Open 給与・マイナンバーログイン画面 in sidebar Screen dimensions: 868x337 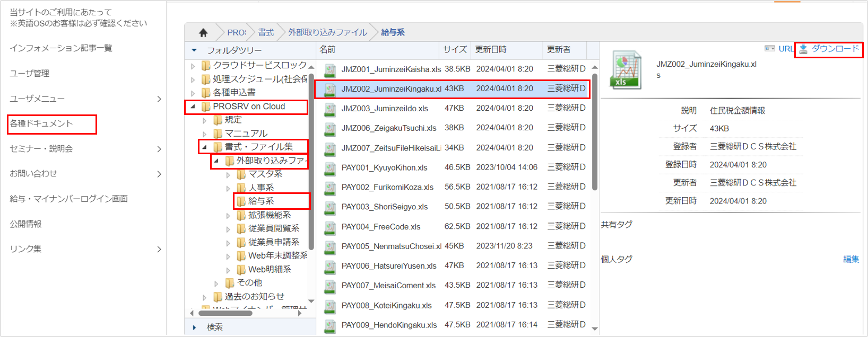(69, 199)
